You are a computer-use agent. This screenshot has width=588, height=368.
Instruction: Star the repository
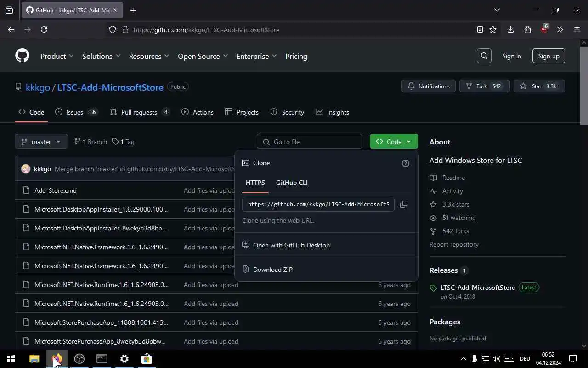[x=539, y=86]
